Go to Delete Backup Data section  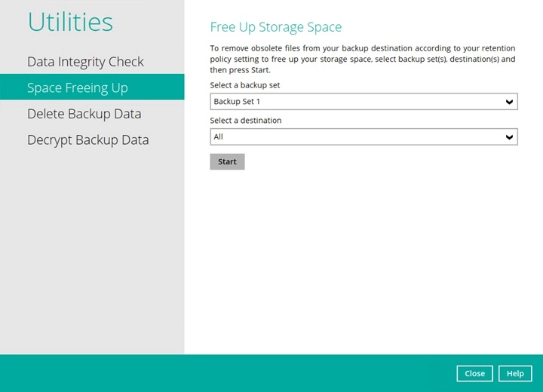84,114
